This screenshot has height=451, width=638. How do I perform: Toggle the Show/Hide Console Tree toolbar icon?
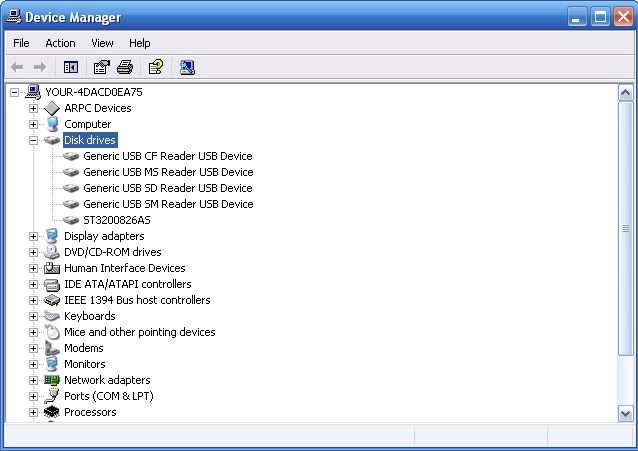coord(71,67)
